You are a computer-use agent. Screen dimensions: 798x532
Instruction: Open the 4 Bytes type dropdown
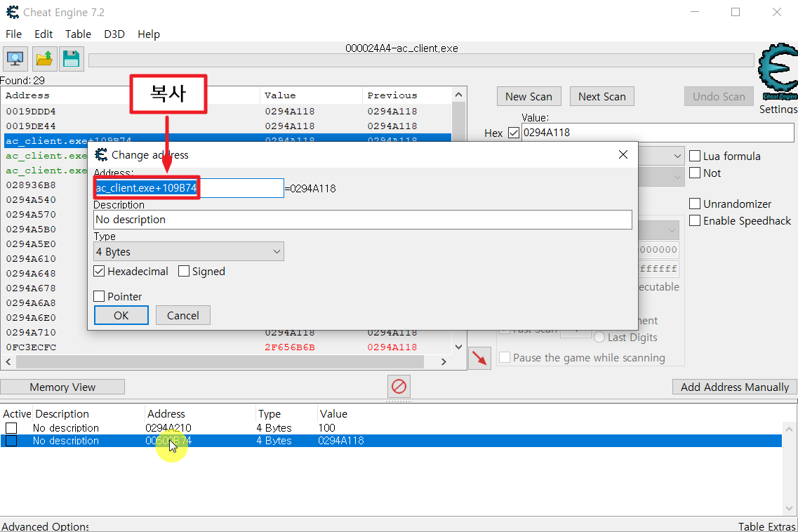point(189,251)
